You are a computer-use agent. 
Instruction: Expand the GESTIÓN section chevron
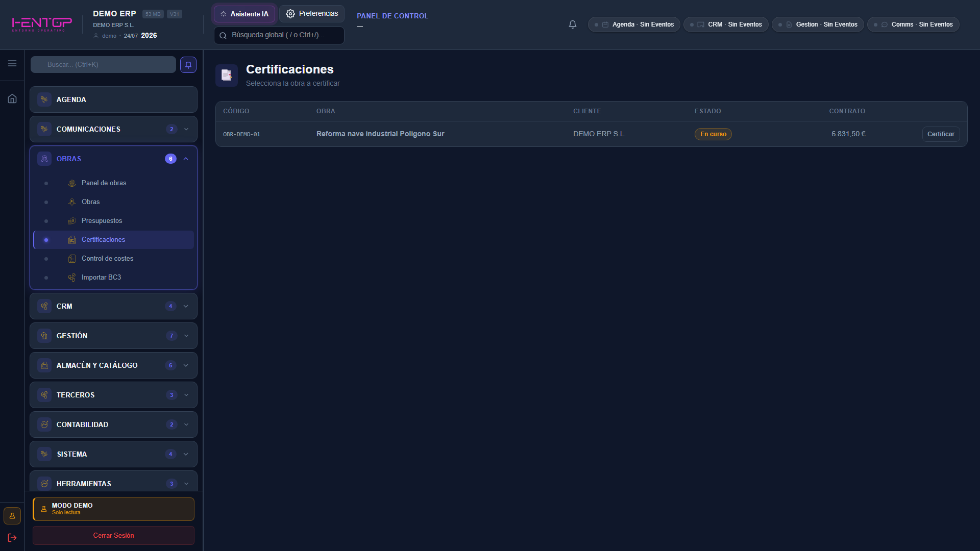[186, 336]
